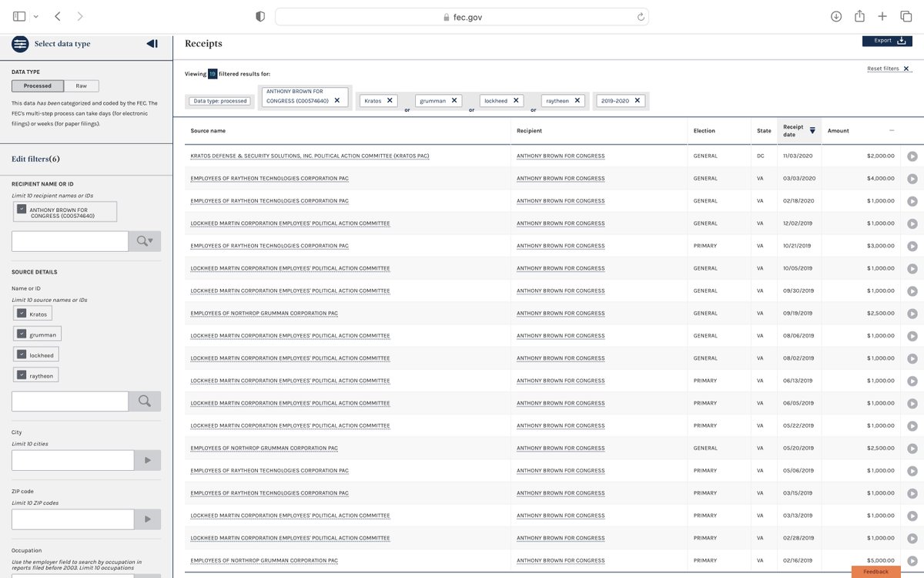Screen dimensions: 924x578
Task: Open Kratos Defense PAC source link
Action: [310, 156]
